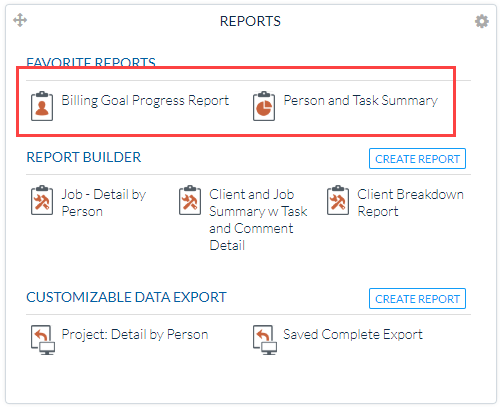Open the Reports widget settings gear
This screenshot has height=408, width=502.
pos(482,21)
